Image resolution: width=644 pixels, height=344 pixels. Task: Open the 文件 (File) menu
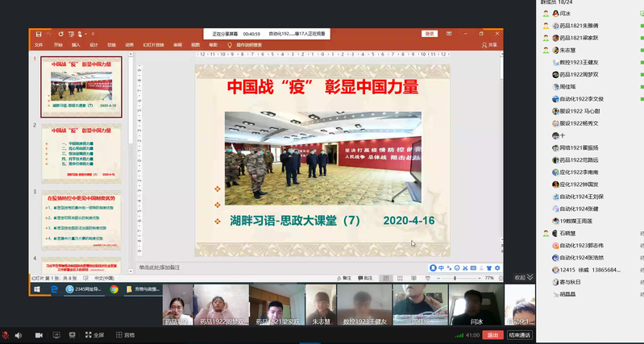coord(39,45)
